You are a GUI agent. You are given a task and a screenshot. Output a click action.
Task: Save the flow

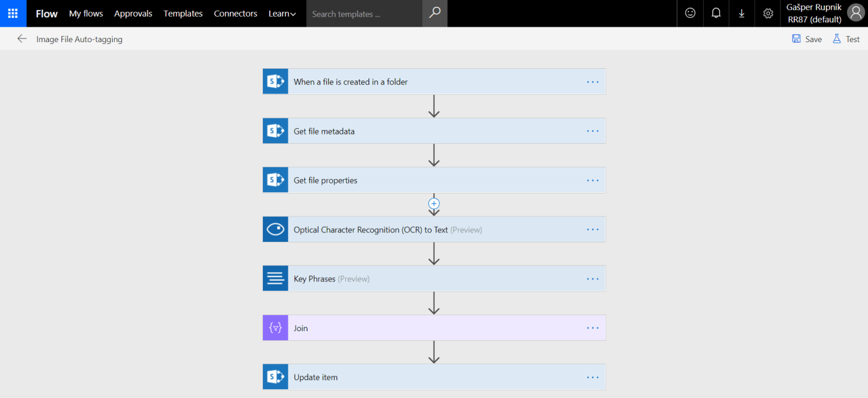click(x=807, y=39)
